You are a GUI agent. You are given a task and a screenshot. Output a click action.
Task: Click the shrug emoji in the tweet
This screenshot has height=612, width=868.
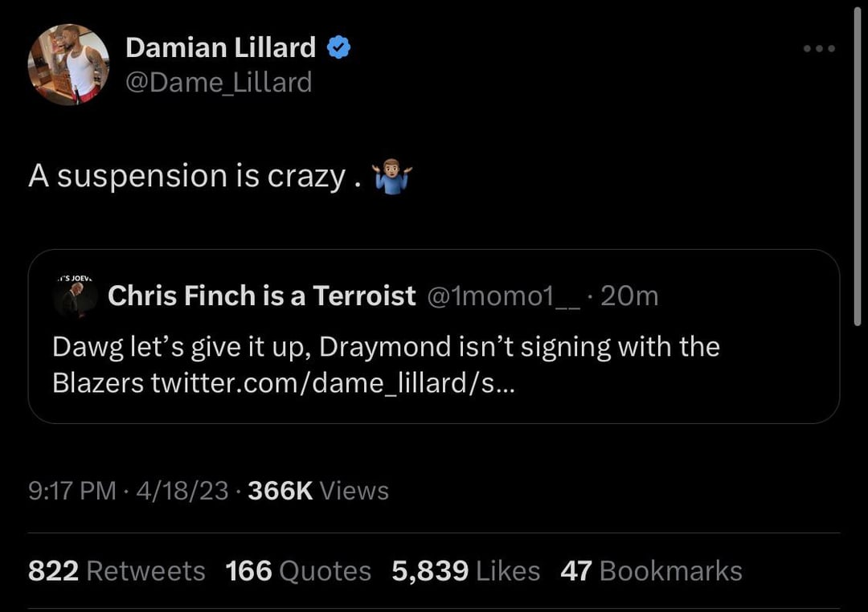point(392,176)
